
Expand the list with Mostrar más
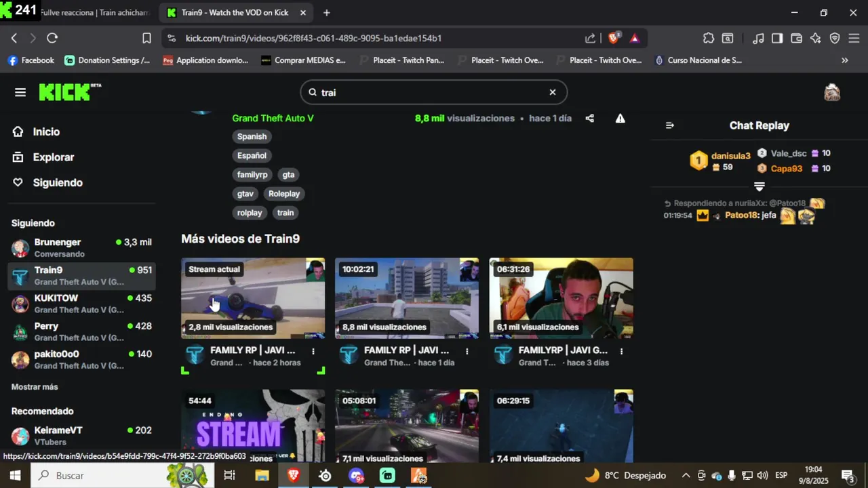35,387
